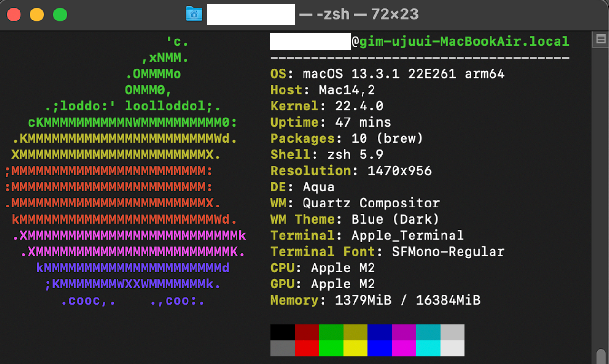Click the black color block in top row
The height and width of the screenshot is (364, 609).
point(282,332)
